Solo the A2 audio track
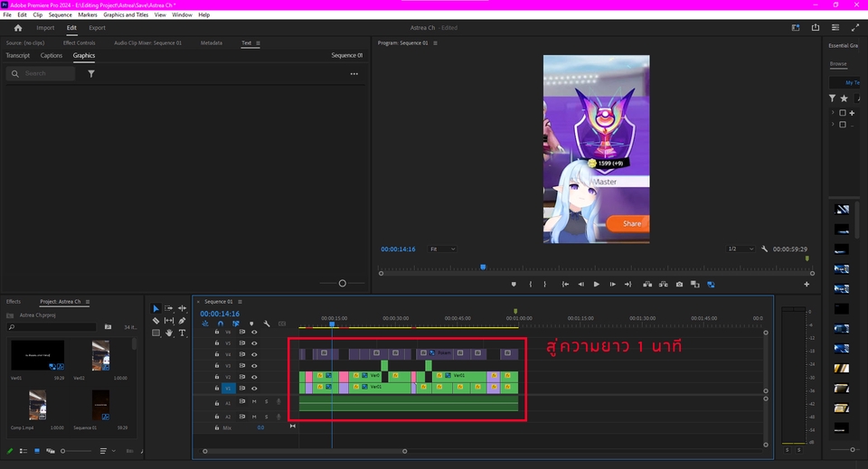 pyautogui.click(x=266, y=417)
